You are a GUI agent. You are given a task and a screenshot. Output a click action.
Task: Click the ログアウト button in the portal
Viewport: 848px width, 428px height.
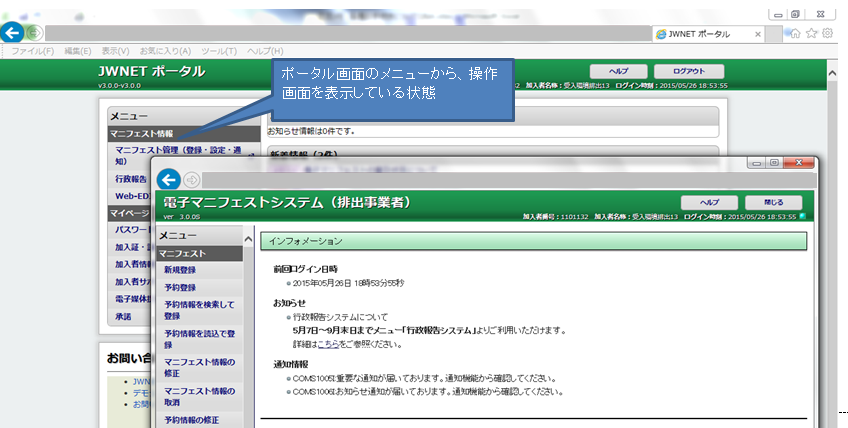[689, 71]
